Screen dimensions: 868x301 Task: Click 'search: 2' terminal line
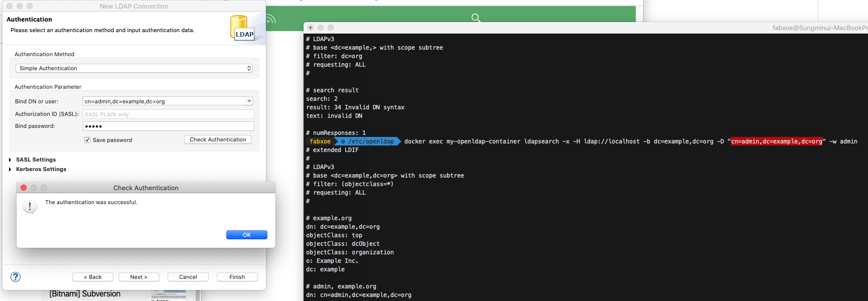[322, 99]
